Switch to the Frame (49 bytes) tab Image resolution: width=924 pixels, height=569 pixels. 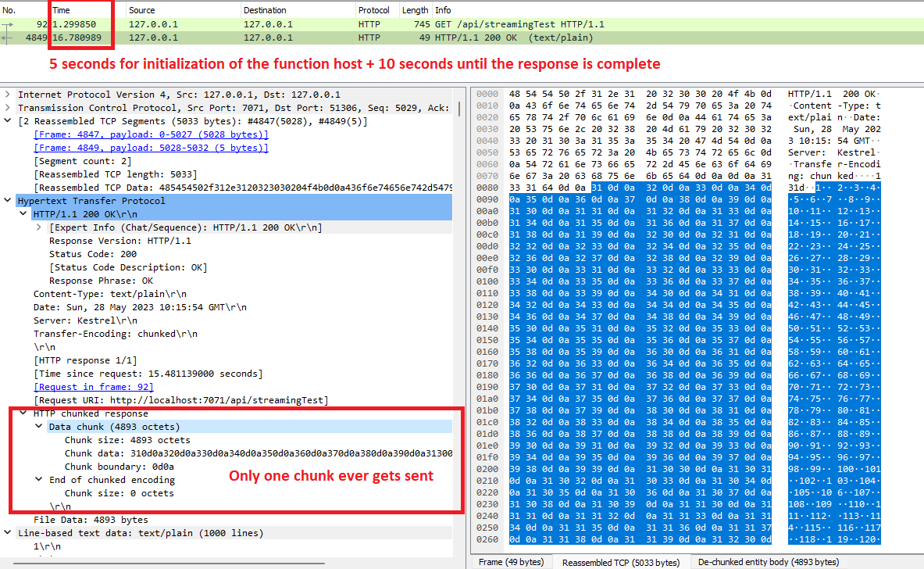512,562
